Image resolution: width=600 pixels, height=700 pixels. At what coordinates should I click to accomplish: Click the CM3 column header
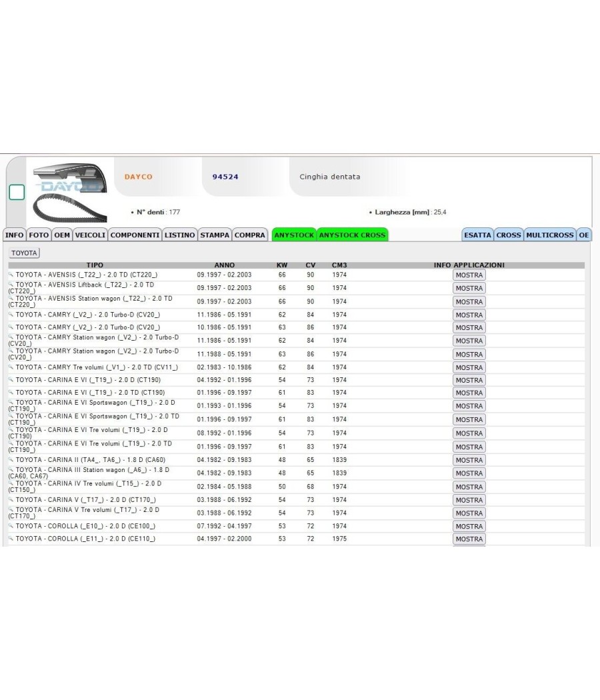pyautogui.click(x=339, y=265)
